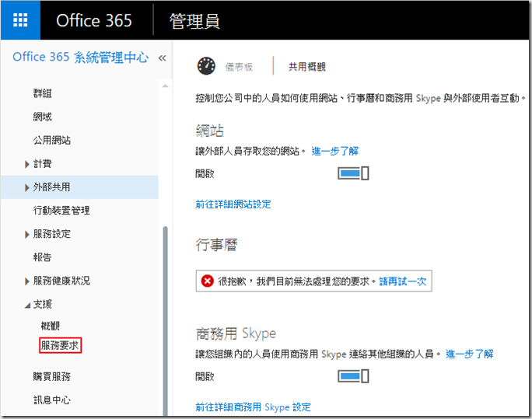532x419 pixels.
Task: Select 服務要求 under 支援
Action: point(61,346)
